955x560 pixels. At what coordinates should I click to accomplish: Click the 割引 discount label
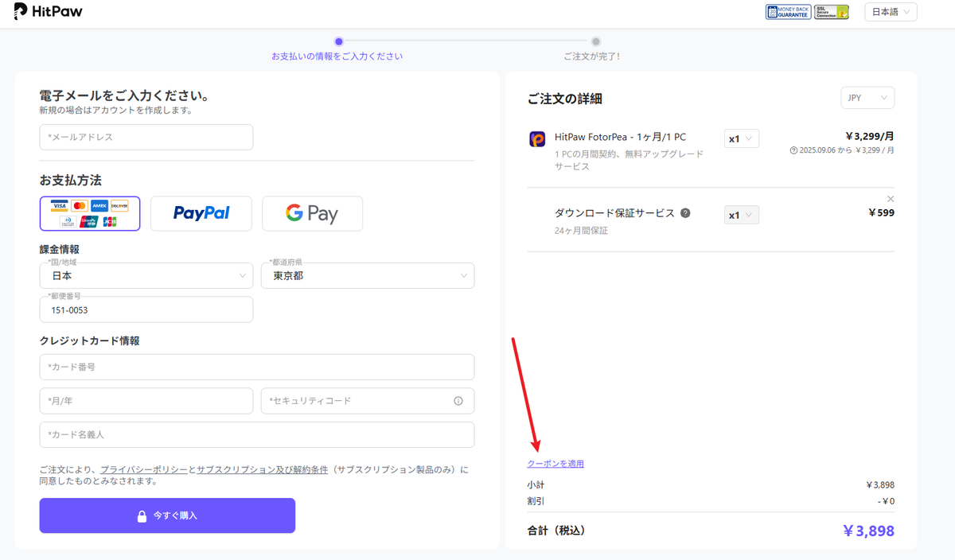pos(536,501)
